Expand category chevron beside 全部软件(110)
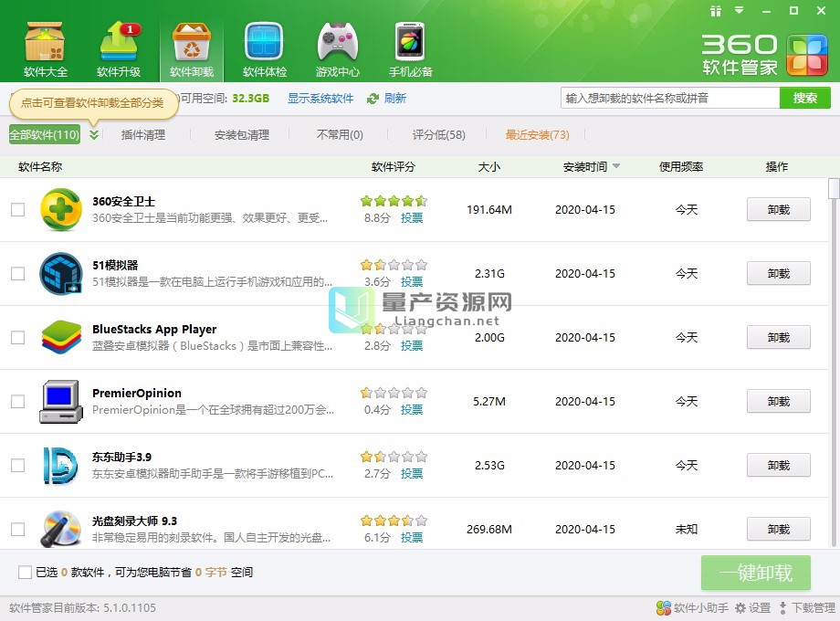This screenshot has width=840, height=621. point(94,134)
